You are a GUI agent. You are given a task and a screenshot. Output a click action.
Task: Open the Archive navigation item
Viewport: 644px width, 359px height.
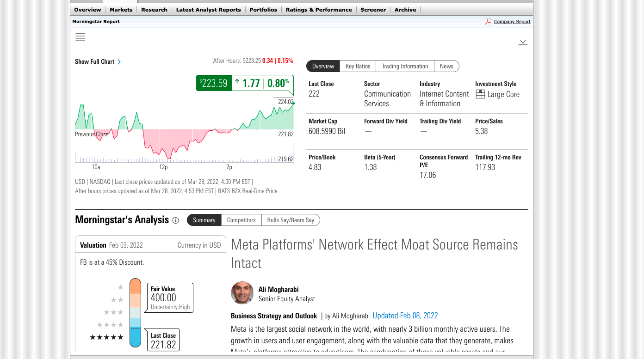click(x=405, y=10)
